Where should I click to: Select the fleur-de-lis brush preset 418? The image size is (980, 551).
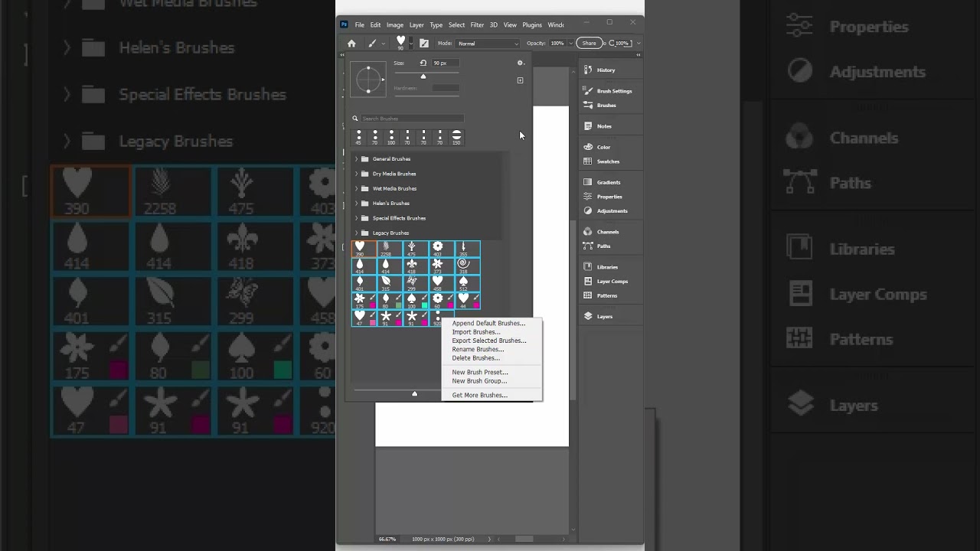click(x=416, y=266)
